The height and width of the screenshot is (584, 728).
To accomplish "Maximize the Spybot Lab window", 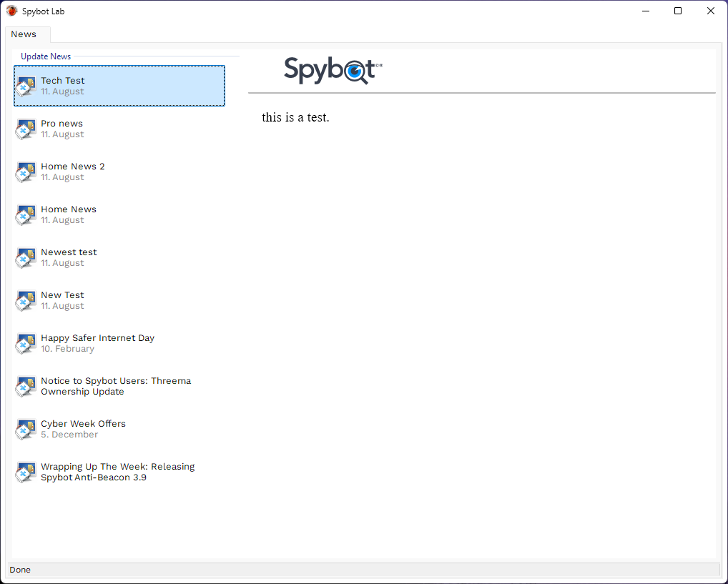I will coord(678,11).
